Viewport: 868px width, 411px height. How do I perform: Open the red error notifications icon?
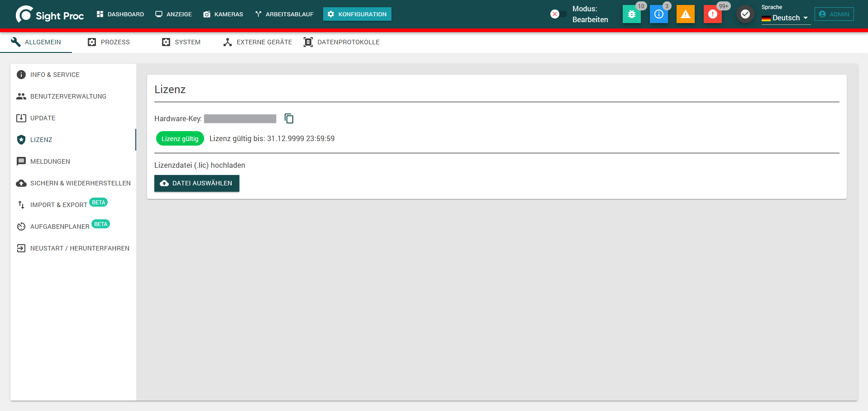[x=713, y=14]
